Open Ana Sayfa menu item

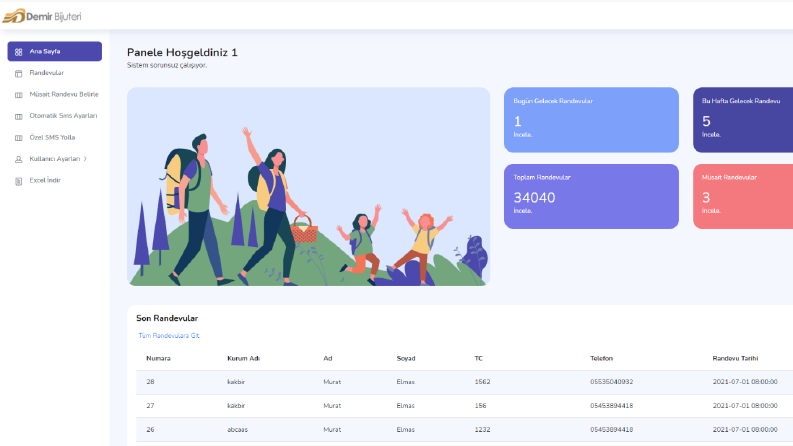click(x=55, y=52)
